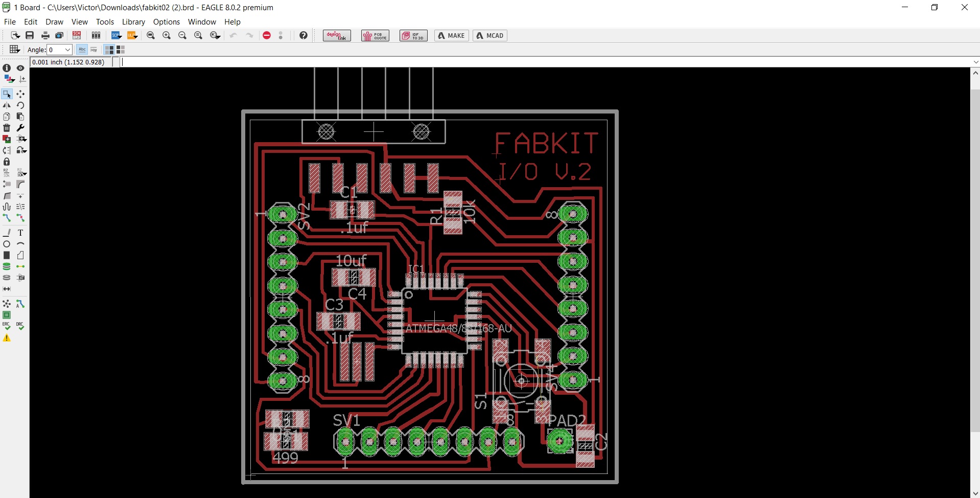Screen dimensions: 980x498
Task: Select the Name tool (R2/10k)
Action: [x=7, y=173]
